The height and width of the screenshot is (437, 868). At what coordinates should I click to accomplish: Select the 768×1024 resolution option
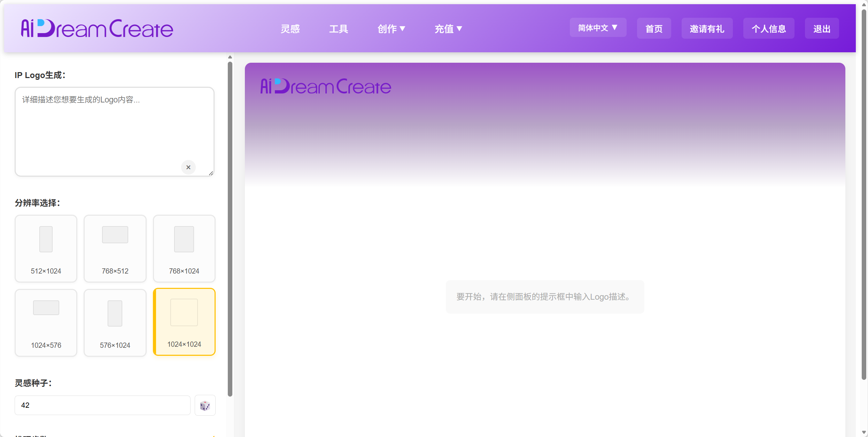tap(184, 248)
